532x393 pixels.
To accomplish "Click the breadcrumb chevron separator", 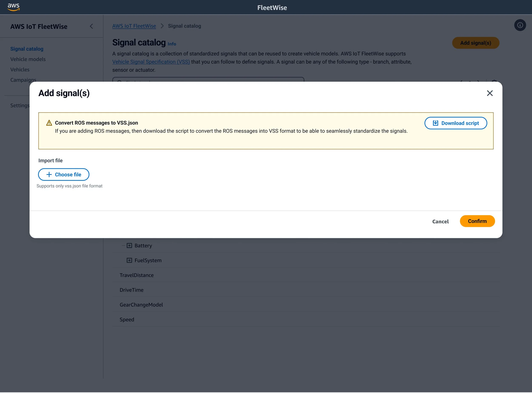I will tap(162, 26).
